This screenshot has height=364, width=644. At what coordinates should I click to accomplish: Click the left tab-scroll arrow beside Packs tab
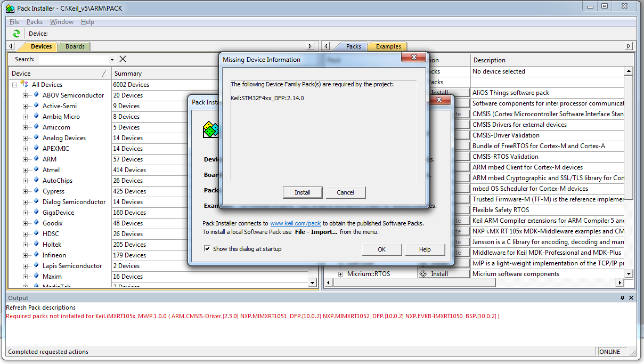(327, 46)
